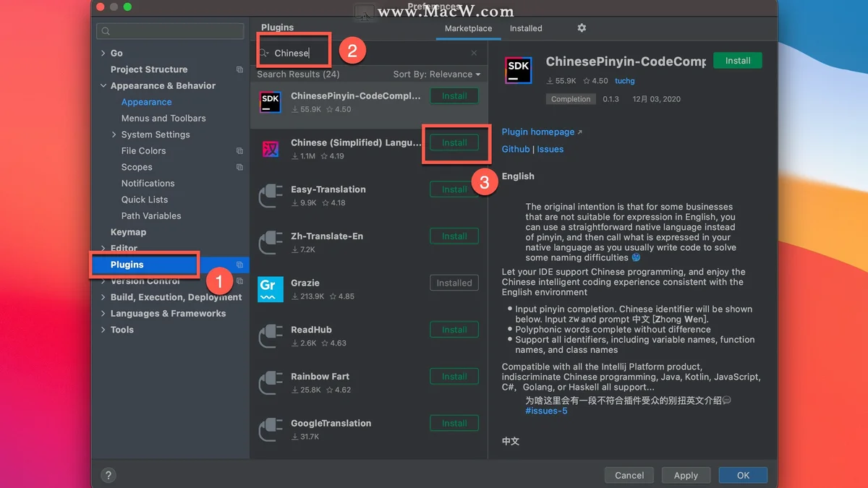Switch to the Marketplace tab
This screenshot has height=488, width=868.
tap(468, 28)
